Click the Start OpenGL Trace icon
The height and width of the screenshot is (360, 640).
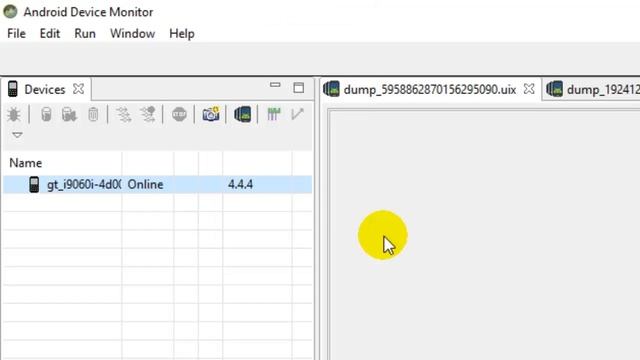point(298,114)
